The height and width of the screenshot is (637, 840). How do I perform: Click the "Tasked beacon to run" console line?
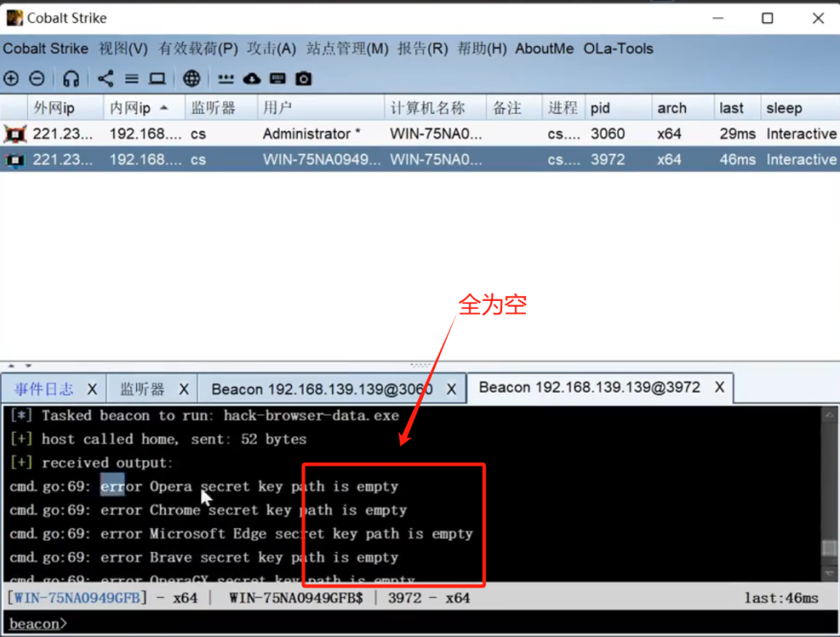point(204,416)
